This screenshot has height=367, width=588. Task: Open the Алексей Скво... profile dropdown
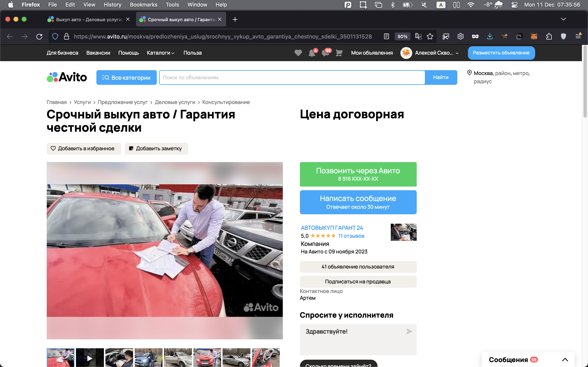coord(434,53)
